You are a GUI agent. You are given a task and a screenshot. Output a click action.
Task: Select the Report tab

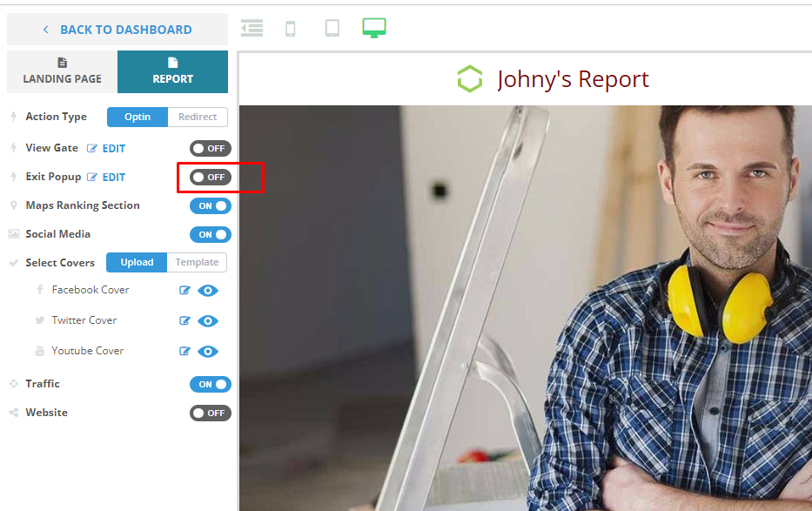click(172, 71)
